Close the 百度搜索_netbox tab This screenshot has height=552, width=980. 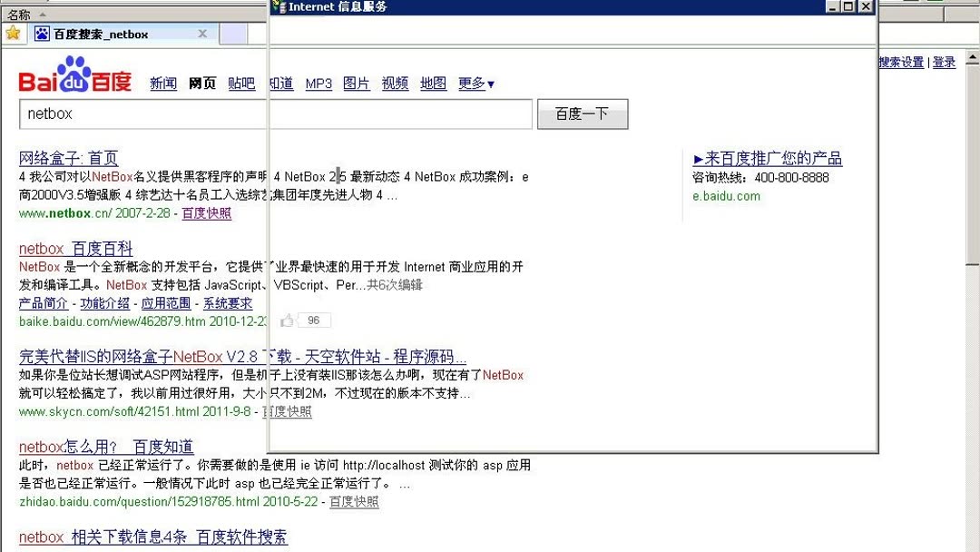point(203,33)
